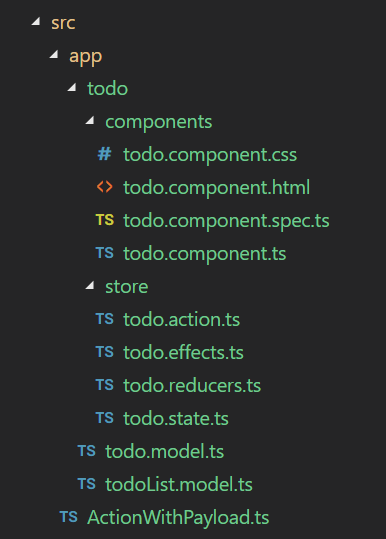Select the components folder label
This screenshot has width=386, height=539.
pos(158,122)
